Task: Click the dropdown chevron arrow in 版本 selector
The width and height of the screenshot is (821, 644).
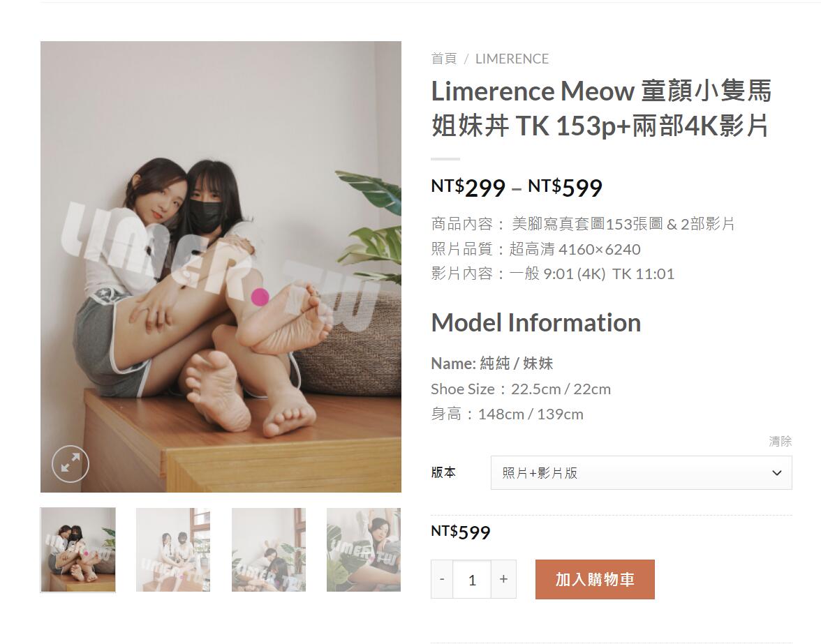Action: (x=776, y=473)
